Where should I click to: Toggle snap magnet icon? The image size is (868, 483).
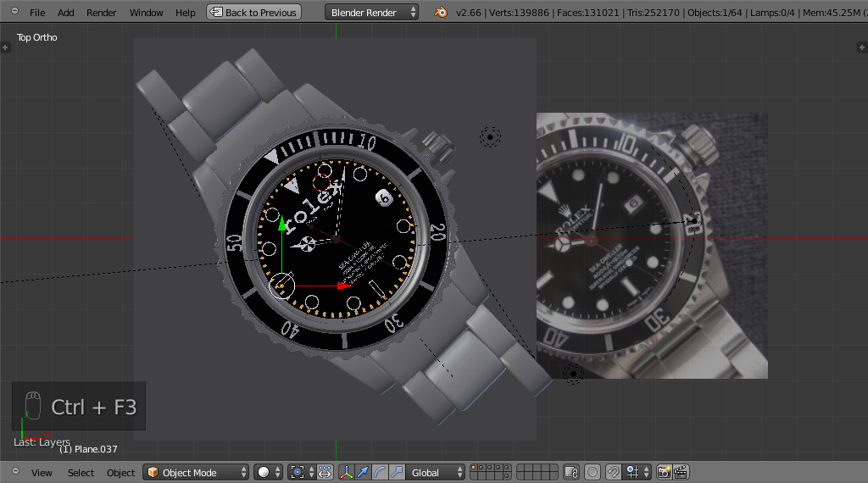[613, 473]
